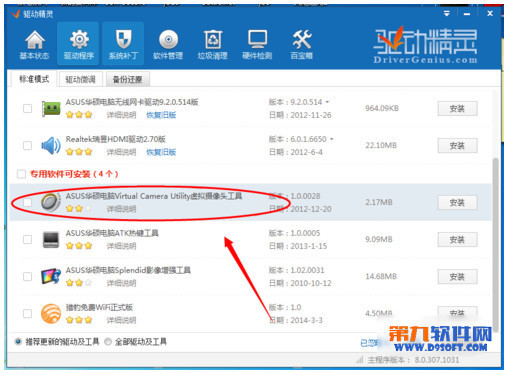508x373 pixels.
Task: Click the 驱动精灵 title bar logo
Action: (x=16, y=14)
